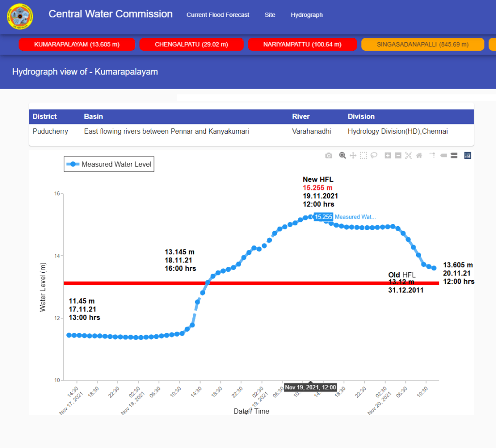Toggle Measured Water Level legend entry
The height and width of the screenshot is (448, 496).
point(109,164)
